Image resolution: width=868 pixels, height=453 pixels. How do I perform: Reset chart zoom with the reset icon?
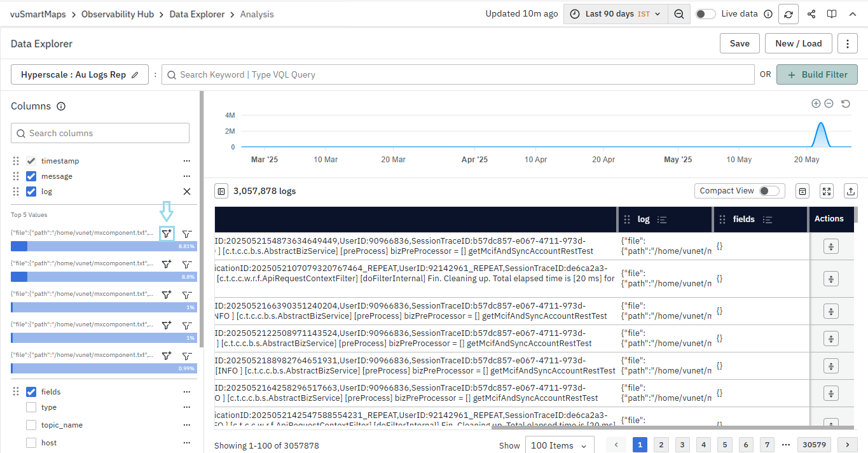coord(846,104)
